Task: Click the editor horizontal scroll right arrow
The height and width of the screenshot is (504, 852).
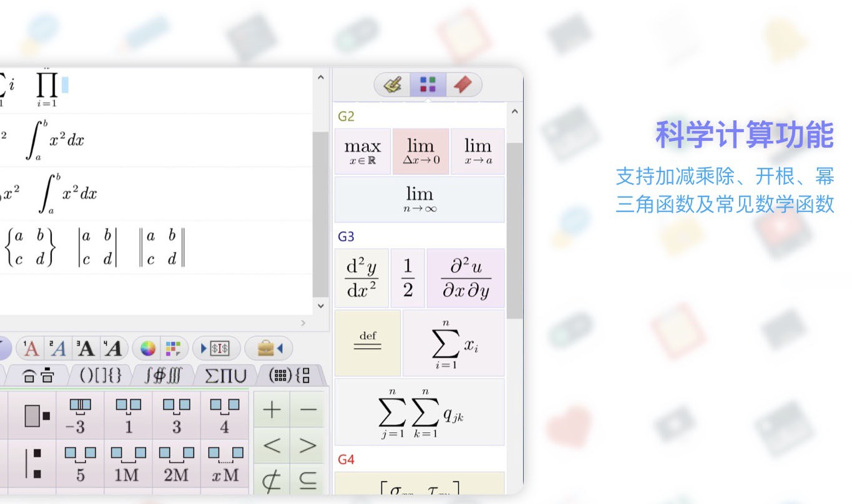Action: pyautogui.click(x=303, y=323)
